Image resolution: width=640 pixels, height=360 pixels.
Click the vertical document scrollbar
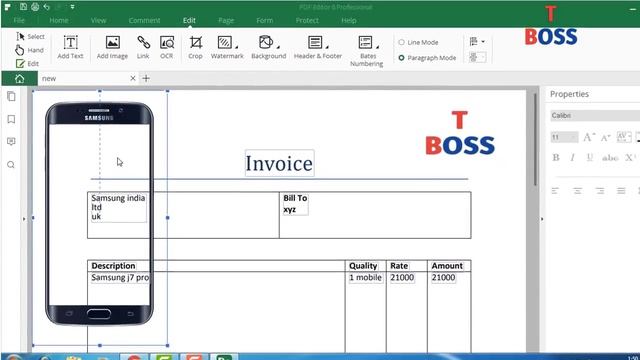[535, 140]
